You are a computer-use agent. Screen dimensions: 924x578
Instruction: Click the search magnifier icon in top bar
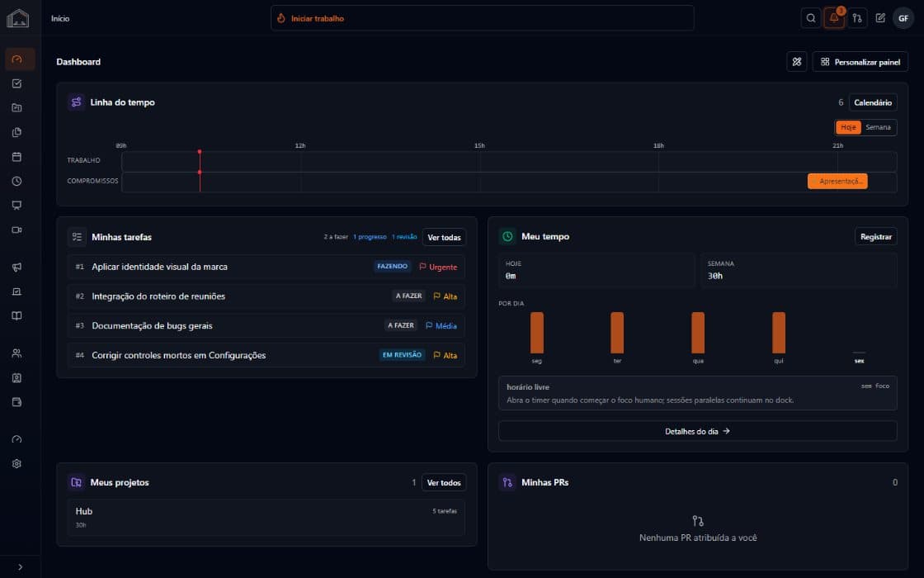coord(811,18)
